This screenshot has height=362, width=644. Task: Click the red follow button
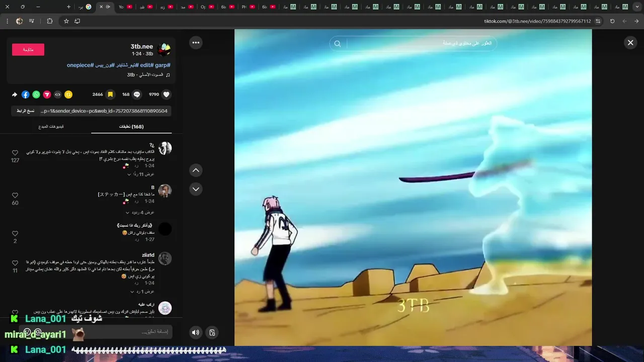coord(28,50)
